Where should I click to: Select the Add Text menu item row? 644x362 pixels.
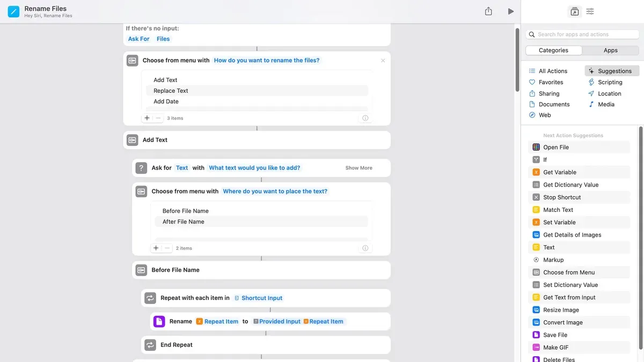click(x=257, y=80)
